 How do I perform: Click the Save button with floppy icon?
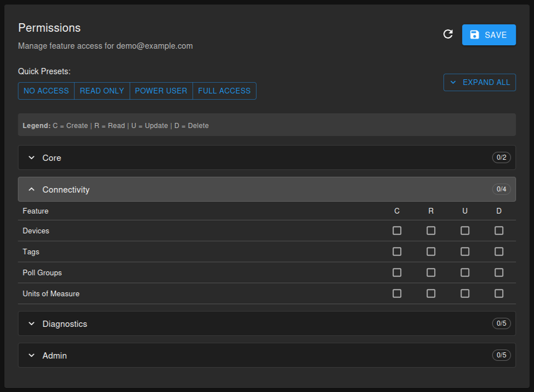tap(489, 35)
